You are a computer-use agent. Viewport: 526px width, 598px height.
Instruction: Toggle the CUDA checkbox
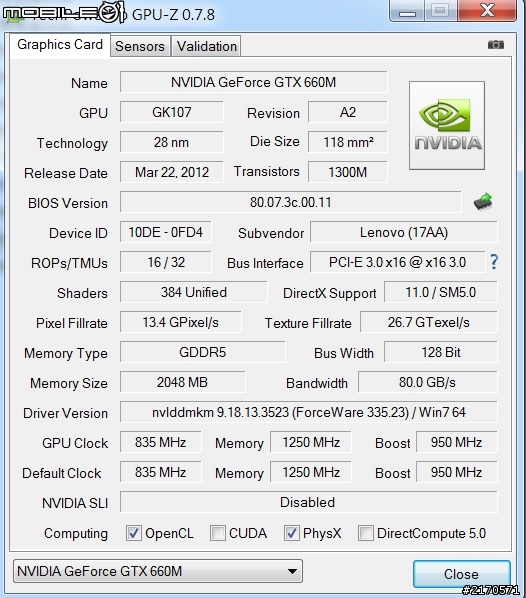217,533
